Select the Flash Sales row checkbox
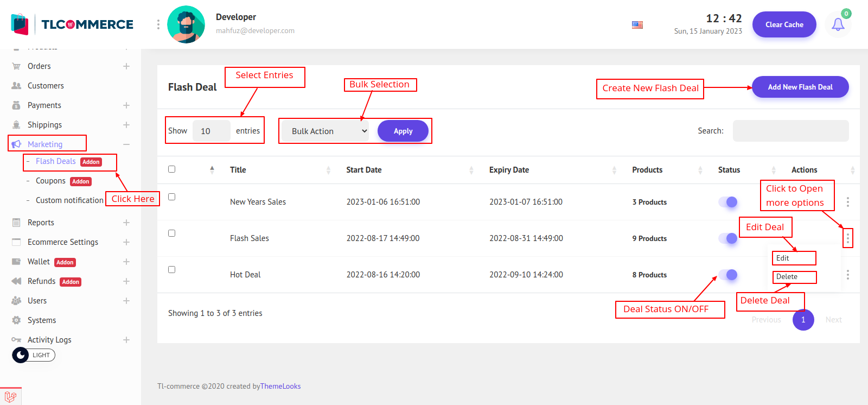Viewport: 868px width, 405px height. 171,233
